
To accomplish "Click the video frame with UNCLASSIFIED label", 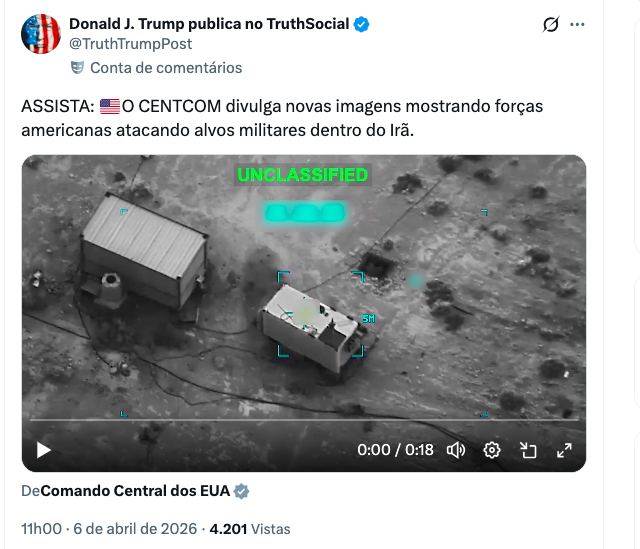I will click(x=304, y=286).
